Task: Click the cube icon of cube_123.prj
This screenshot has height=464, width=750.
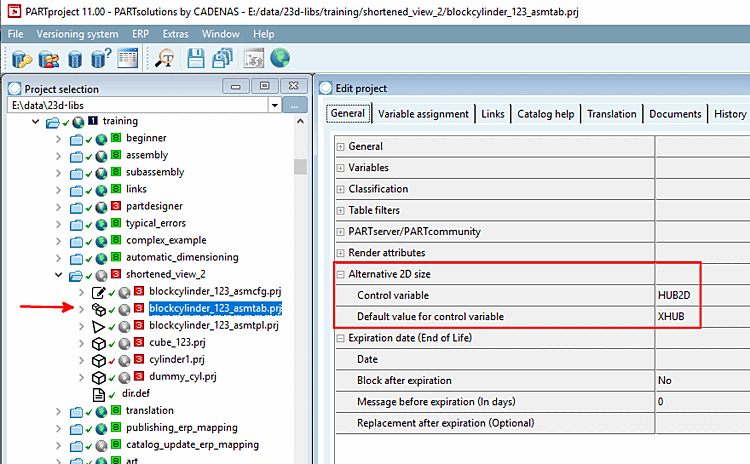Action: click(x=99, y=343)
